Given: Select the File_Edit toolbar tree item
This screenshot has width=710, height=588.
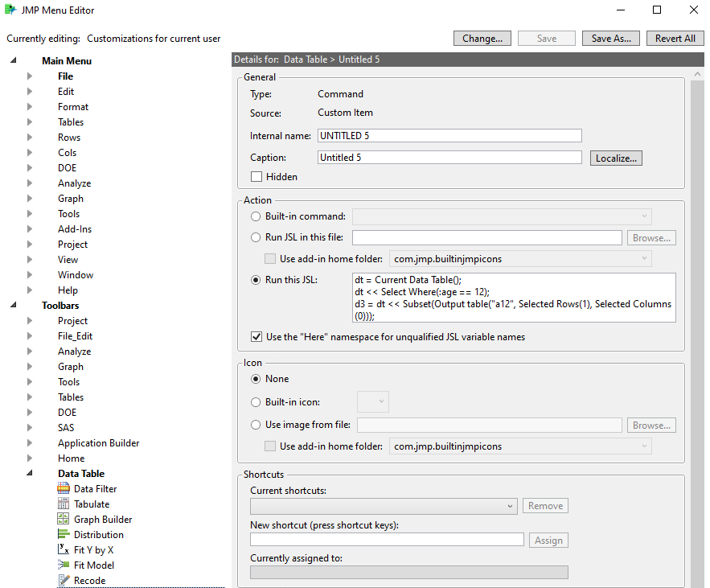Looking at the screenshot, I should [x=75, y=335].
